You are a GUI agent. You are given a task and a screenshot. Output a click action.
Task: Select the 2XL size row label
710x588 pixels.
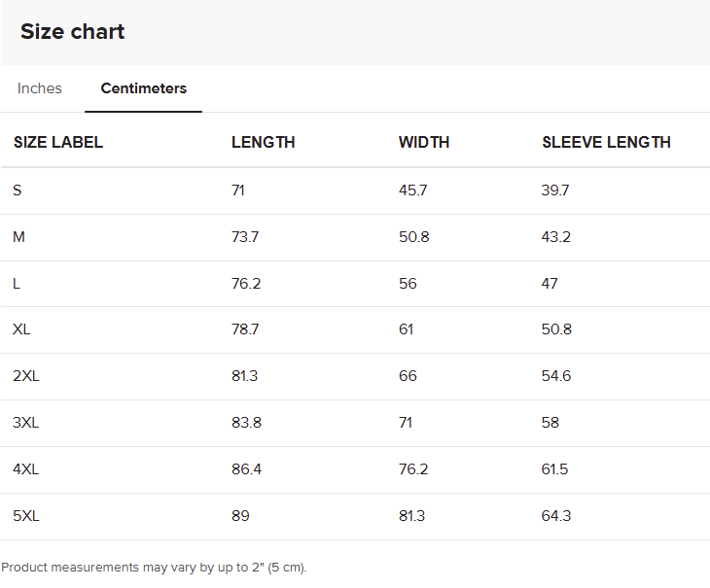click(26, 376)
